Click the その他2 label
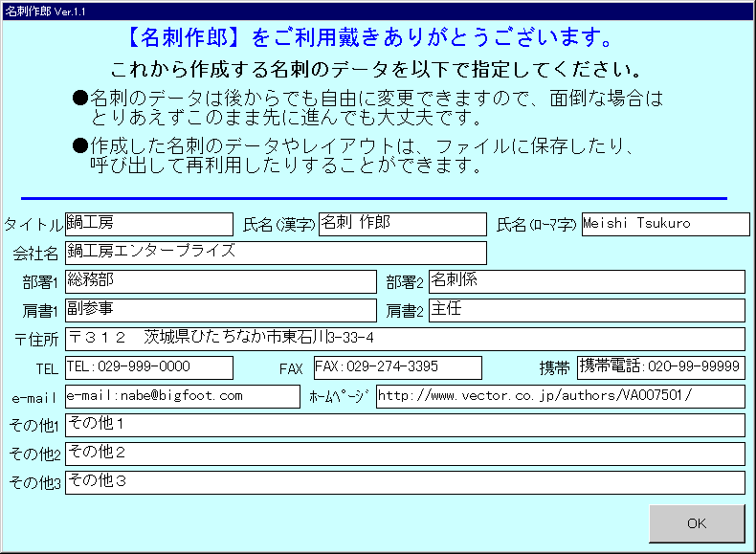756x554 pixels. (34, 454)
